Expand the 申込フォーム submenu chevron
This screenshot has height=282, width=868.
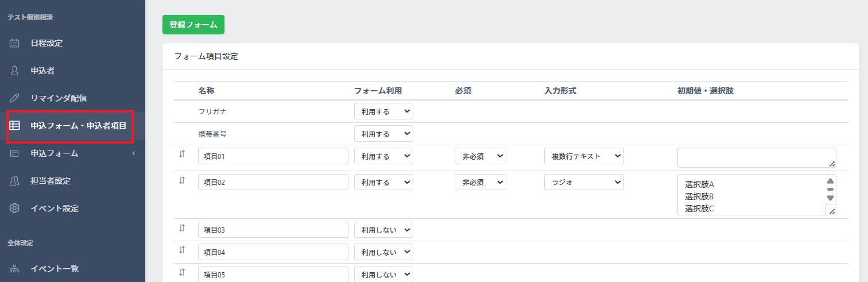134,153
